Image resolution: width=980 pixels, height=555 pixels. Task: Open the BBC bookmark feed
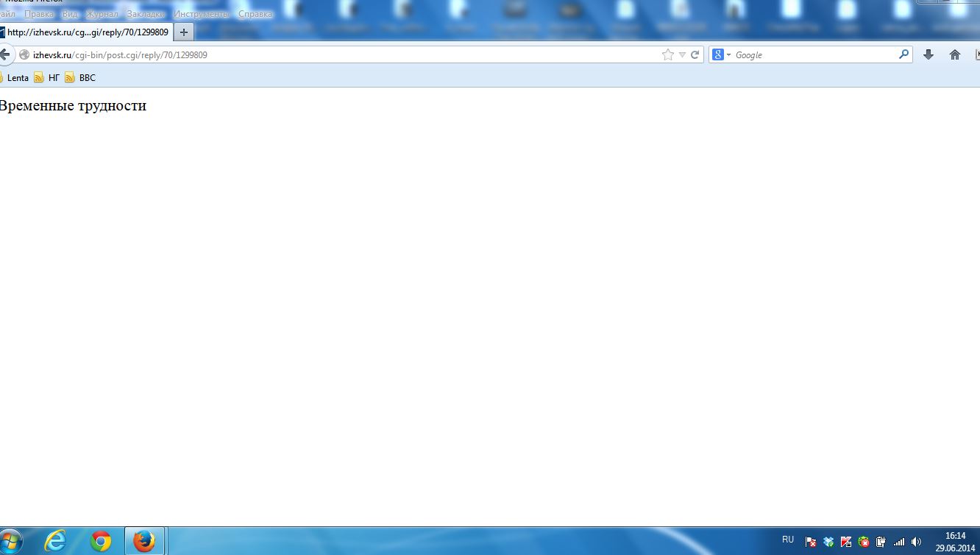point(80,77)
